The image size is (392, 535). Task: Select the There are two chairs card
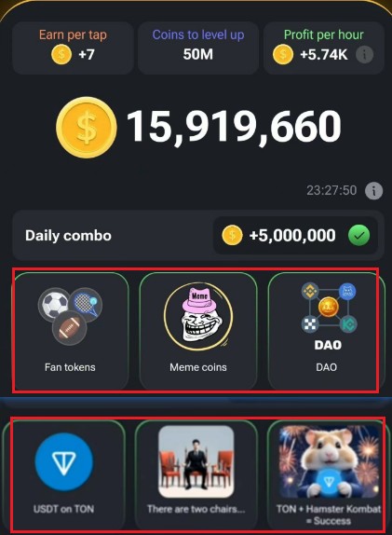click(196, 475)
